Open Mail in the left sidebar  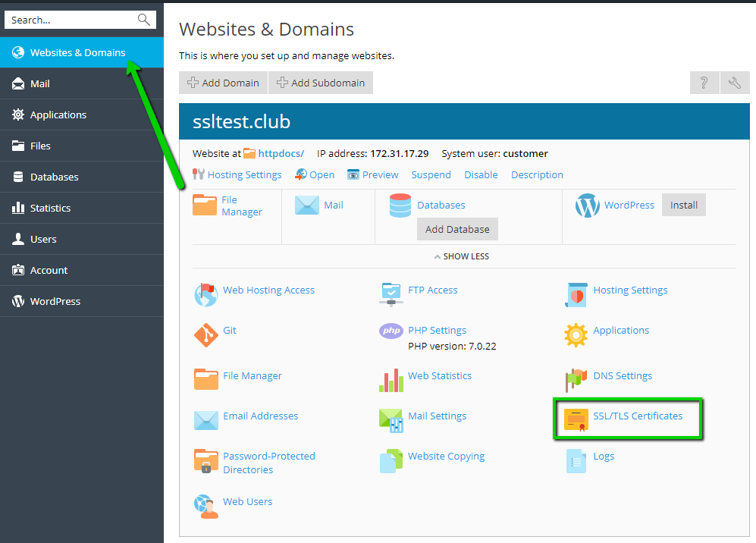(x=40, y=83)
